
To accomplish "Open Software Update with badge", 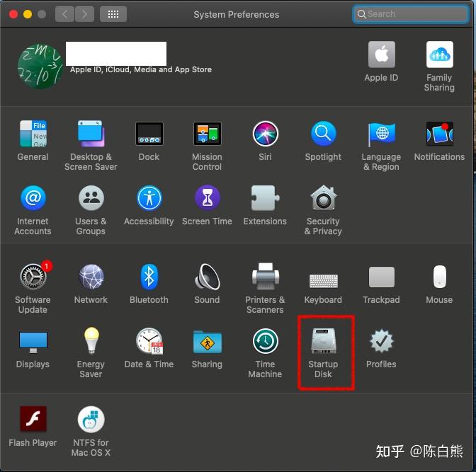I will [33, 276].
